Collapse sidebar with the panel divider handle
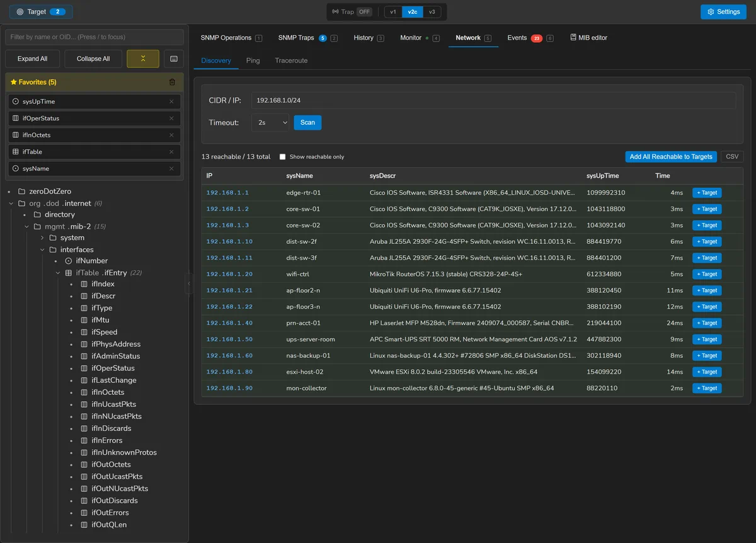The image size is (756, 543). (188, 283)
